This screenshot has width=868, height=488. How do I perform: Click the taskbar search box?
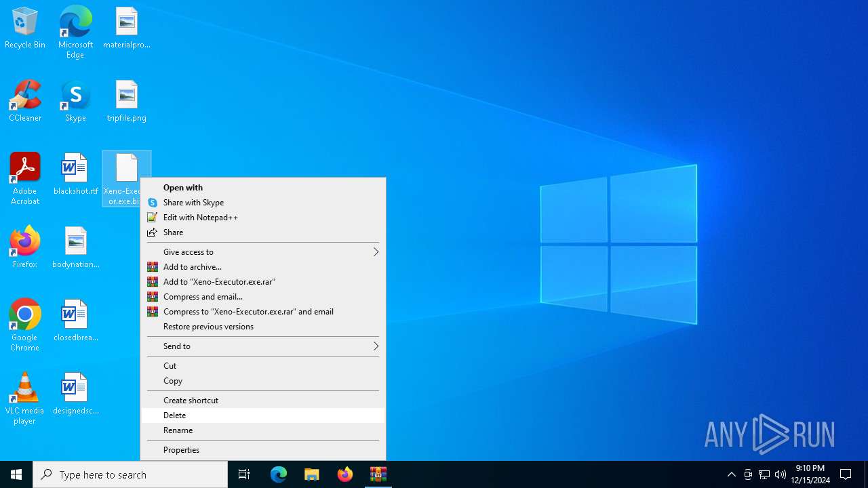point(130,474)
